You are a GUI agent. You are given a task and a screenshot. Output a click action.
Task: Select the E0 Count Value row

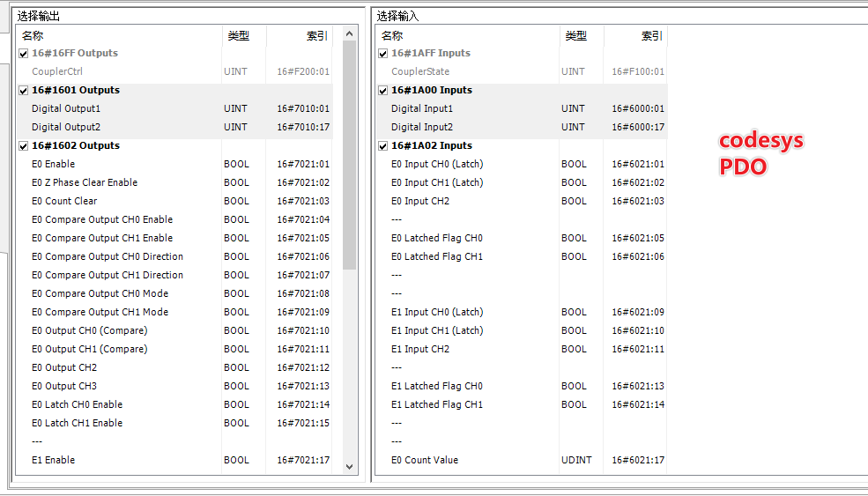click(x=522, y=460)
